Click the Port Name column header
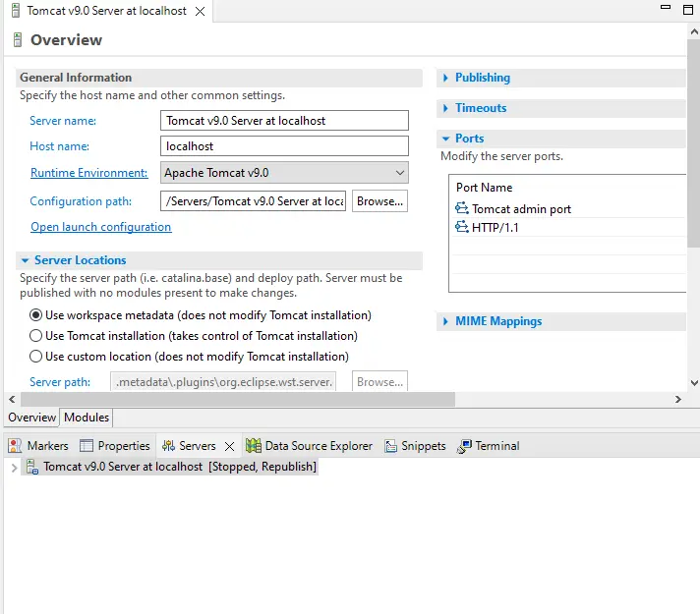 [484, 188]
